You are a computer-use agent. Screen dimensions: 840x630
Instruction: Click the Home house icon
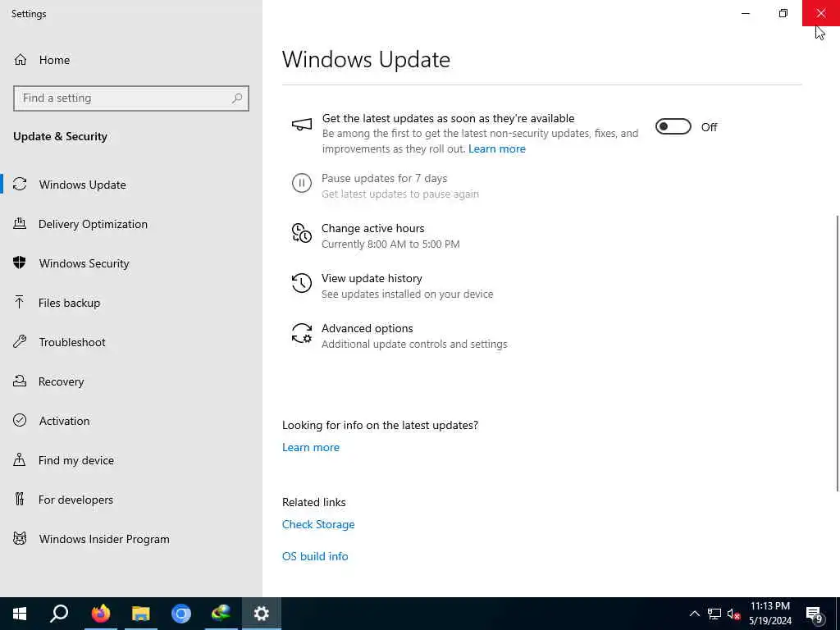pyautogui.click(x=21, y=59)
